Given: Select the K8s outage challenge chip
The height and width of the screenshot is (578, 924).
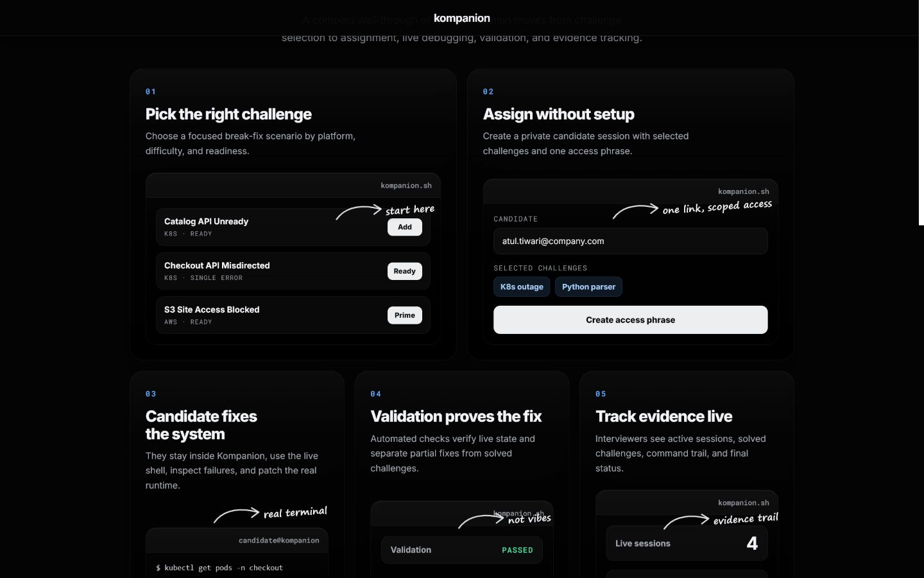Looking at the screenshot, I should [x=522, y=286].
